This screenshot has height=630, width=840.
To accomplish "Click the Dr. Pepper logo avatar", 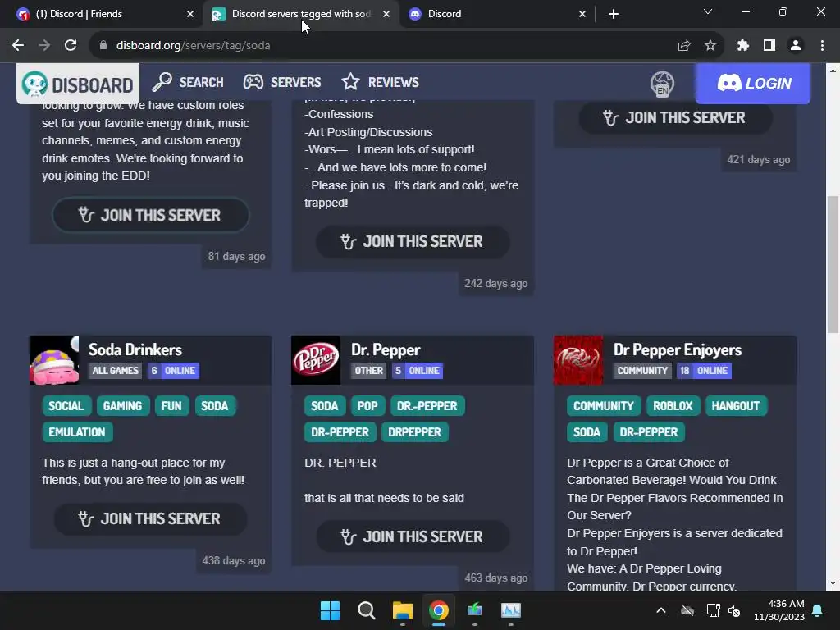I will [316, 360].
